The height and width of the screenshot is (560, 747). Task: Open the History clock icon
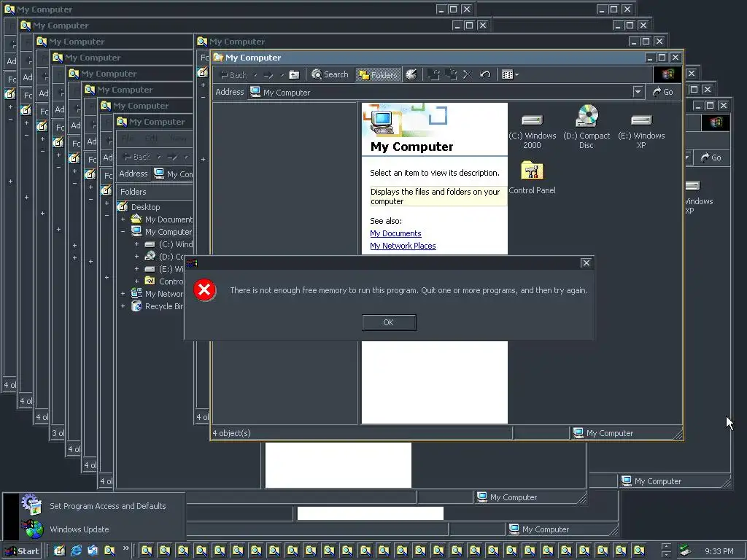coord(411,74)
